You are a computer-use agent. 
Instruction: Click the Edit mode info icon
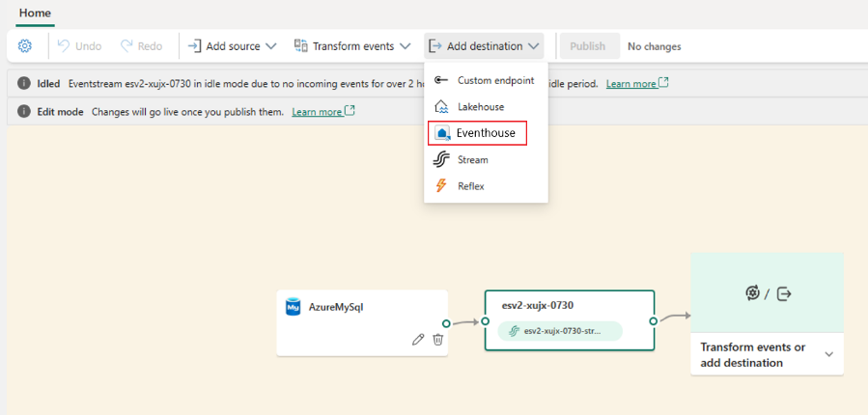(x=24, y=111)
